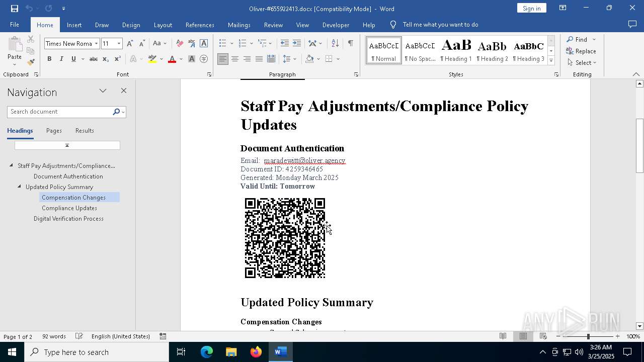Apply bullet list formatting
The image size is (644, 362).
[222, 44]
